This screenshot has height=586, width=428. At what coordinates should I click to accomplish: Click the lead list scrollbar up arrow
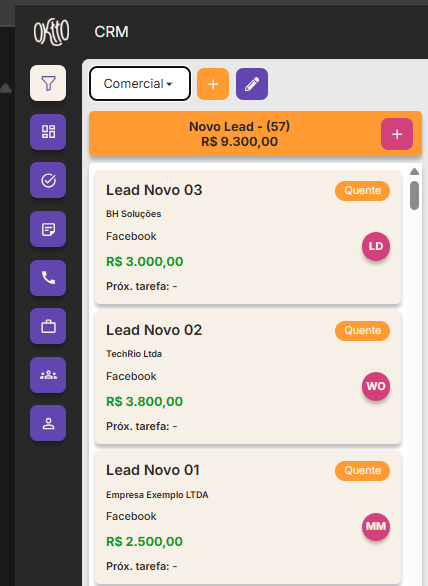coord(414,172)
